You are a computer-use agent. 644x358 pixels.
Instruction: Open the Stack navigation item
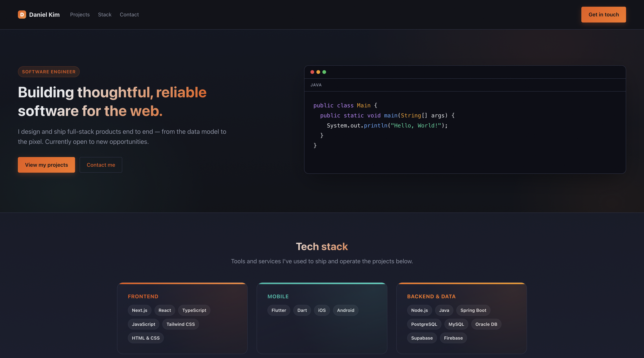(x=105, y=15)
